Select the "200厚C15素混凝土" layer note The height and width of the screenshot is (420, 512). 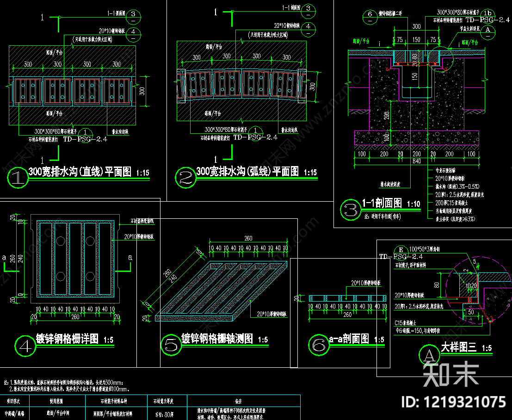click(x=451, y=203)
